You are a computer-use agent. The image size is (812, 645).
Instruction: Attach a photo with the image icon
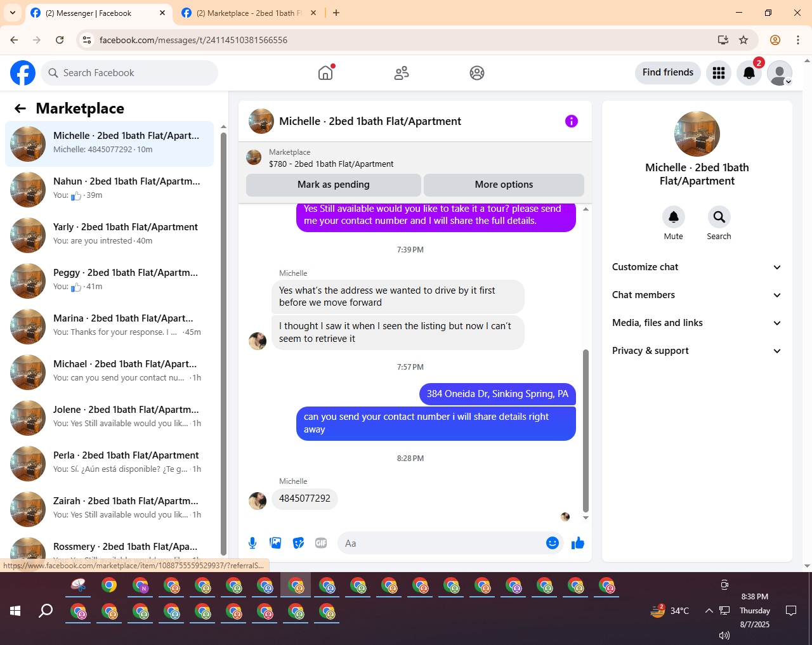point(275,543)
